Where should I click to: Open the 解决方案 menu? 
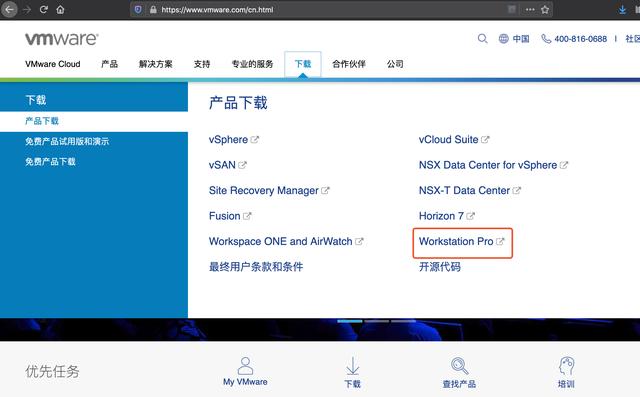[156, 64]
